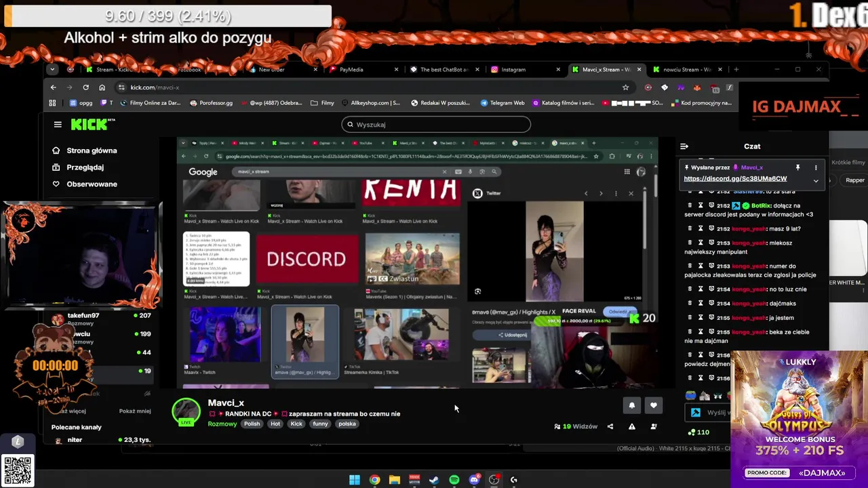Click the Kick tag
This screenshot has width=868, height=488.
(296, 424)
